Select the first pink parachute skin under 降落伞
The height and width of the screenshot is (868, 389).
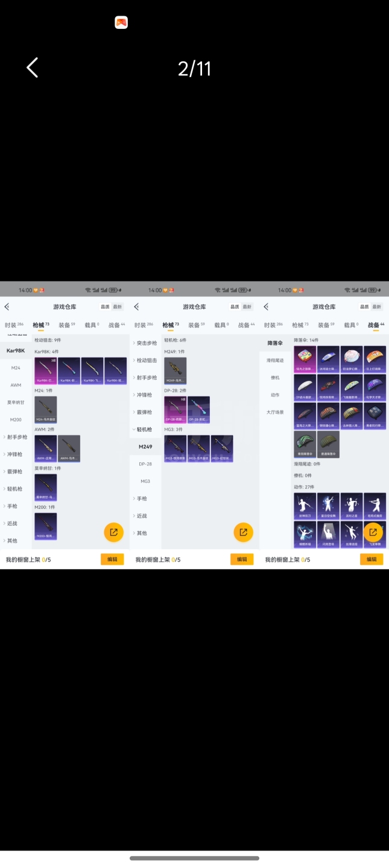coord(305,359)
